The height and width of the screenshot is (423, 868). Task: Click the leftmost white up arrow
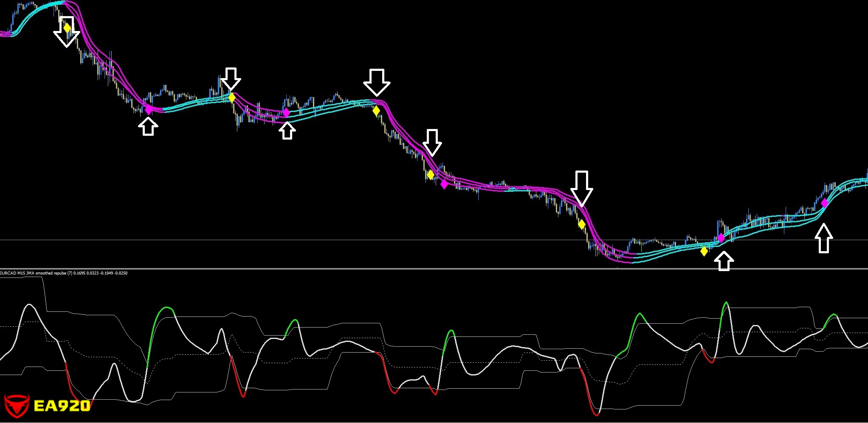tap(148, 126)
